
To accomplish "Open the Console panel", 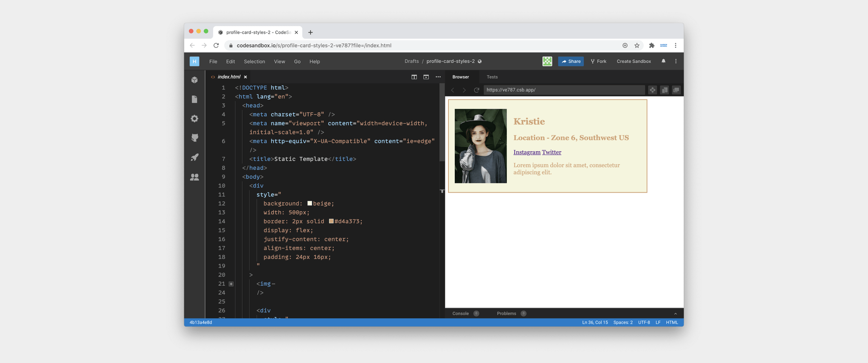I will coord(461,313).
